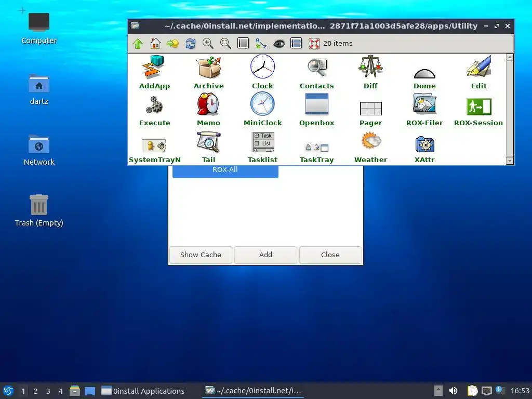Select the Diff scales icon
This screenshot has height=399, width=532.
[370, 67]
